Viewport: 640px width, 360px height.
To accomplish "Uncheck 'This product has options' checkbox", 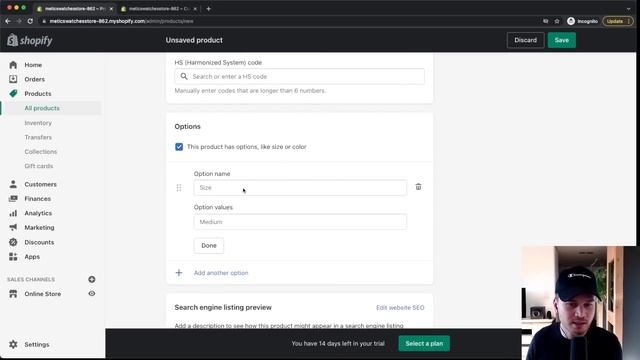I will [179, 147].
